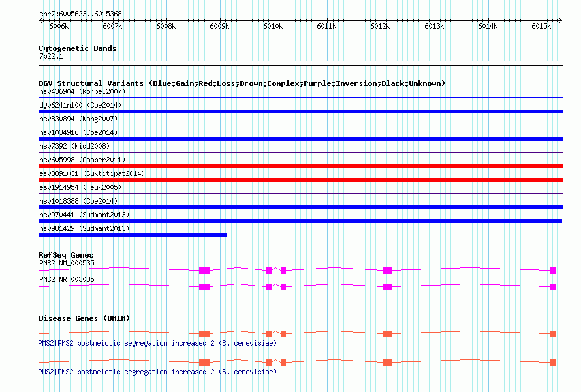Click NM_000535 magenta exon near 6015k
The width and height of the screenshot is (581, 392).
click(x=553, y=271)
